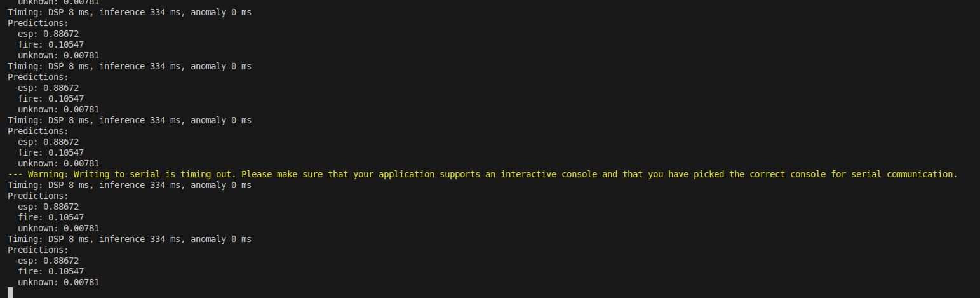Click the yellow serial timeout warning line
The width and height of the screenshot is (980, 298).
click(483, 174)
